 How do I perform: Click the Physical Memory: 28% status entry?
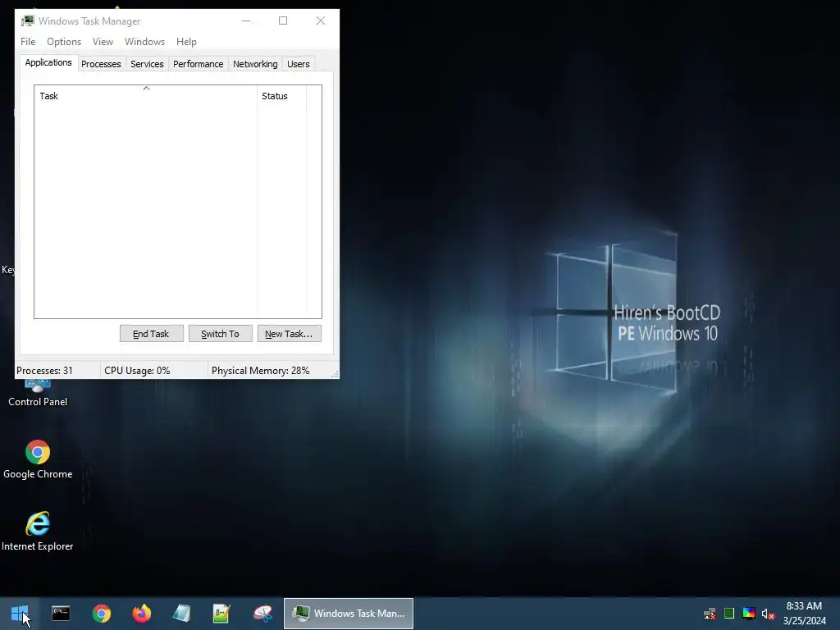click(x=269, y=371)
